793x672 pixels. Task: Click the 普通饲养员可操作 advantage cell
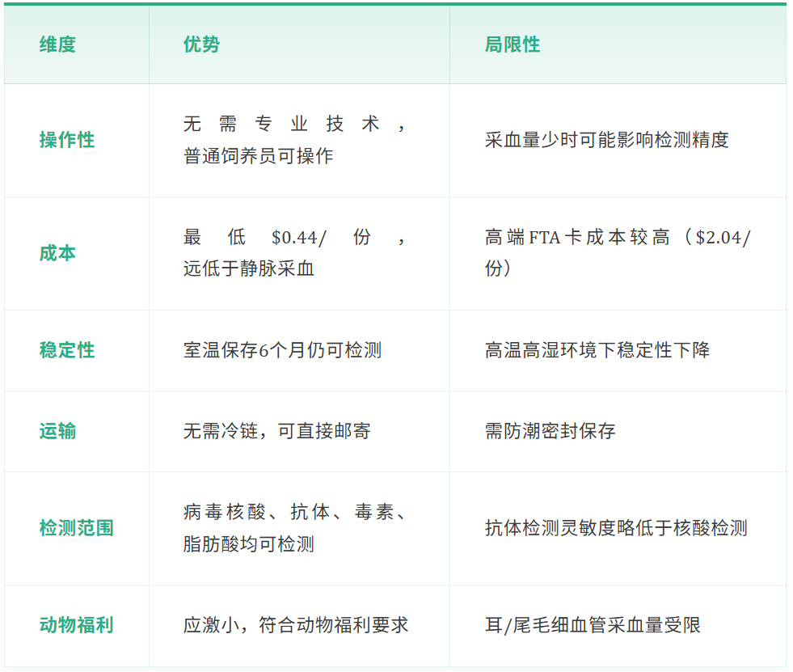258,156
